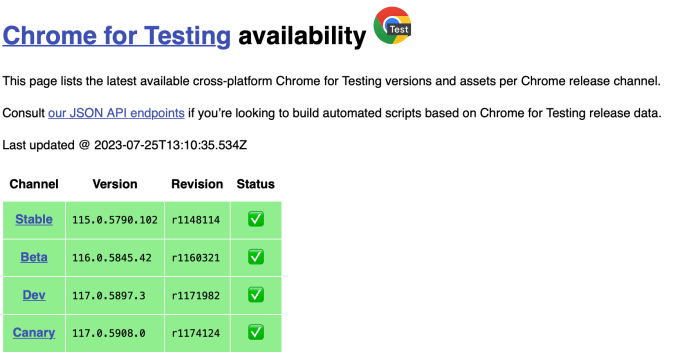The height and width of the screenshot is (361, 700).
Task: Select the version text 116.0.5845.42
Action: [x=112, y=258]
